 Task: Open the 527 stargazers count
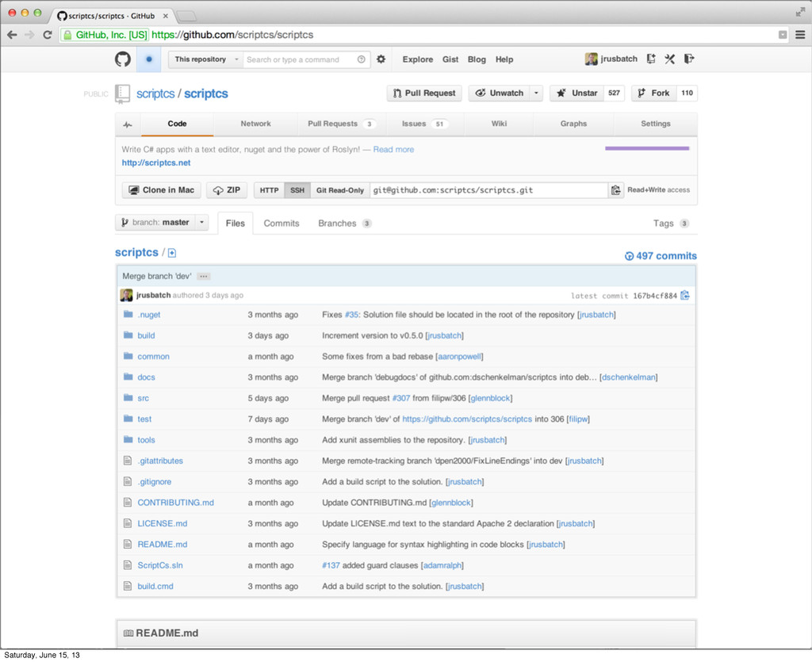(x=615, y=94)
